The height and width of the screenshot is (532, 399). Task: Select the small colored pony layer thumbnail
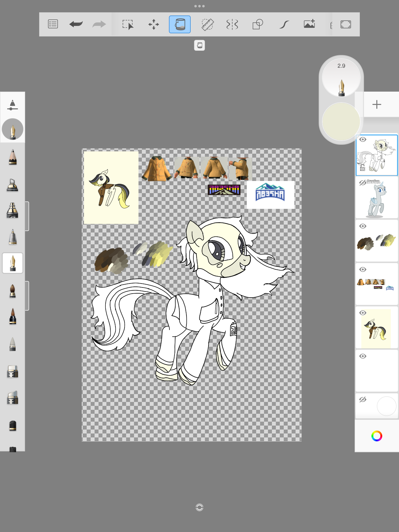377,328
